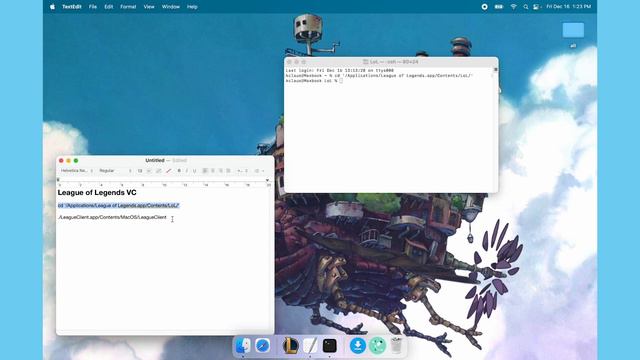
Task: Open the list bullets dropdown in TextEdit
Action: (x=259, y=171)
